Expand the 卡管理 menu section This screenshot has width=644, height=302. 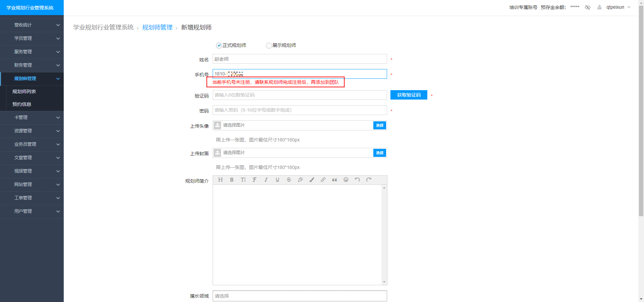pyautogui.click(x=32, y=117)
